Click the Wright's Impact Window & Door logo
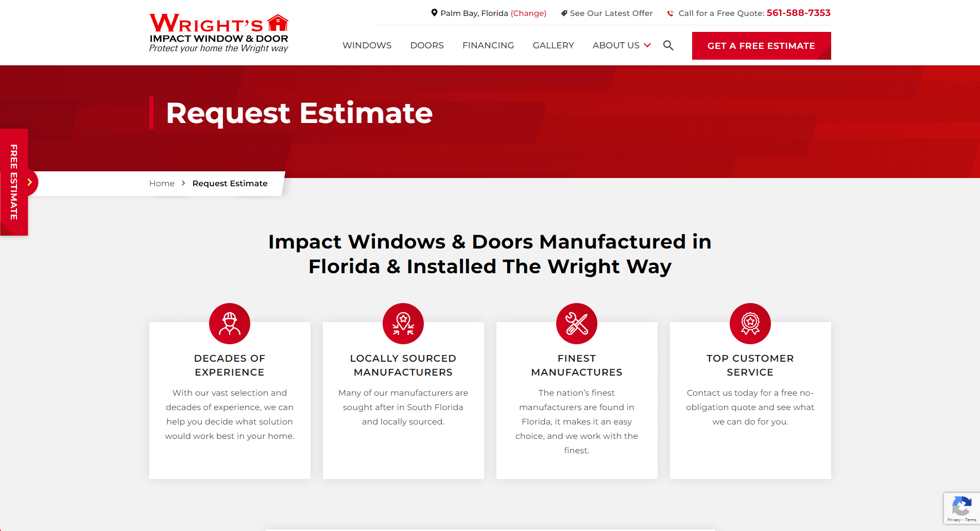The height and width of the screenshot is (531, 980). (219, 33)
